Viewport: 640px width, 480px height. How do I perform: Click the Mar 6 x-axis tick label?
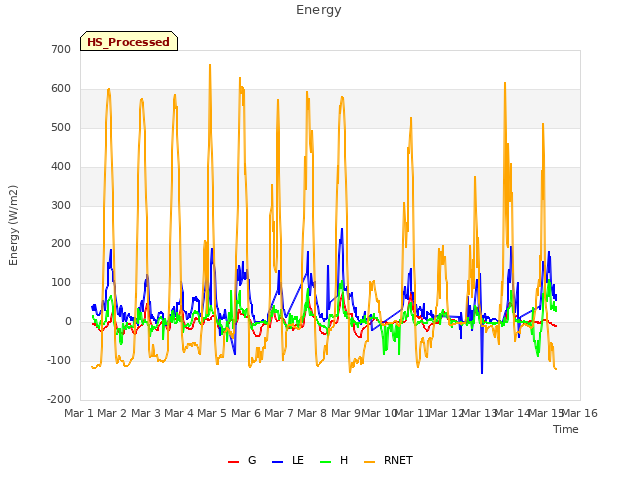point(246,413)
